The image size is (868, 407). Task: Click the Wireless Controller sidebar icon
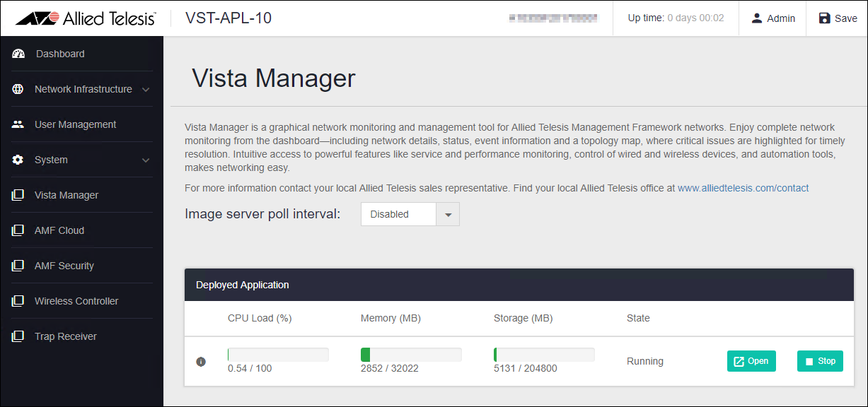click(x=18, y=301)
